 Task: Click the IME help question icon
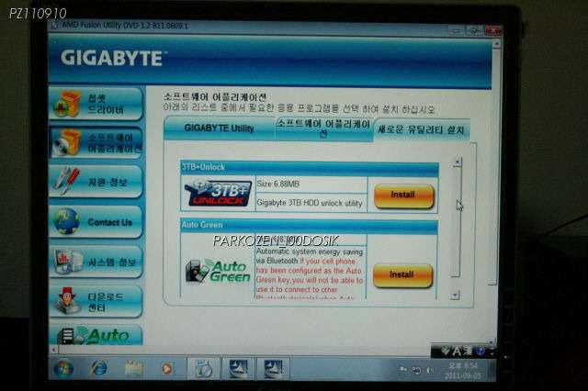(x=480, y=351)
